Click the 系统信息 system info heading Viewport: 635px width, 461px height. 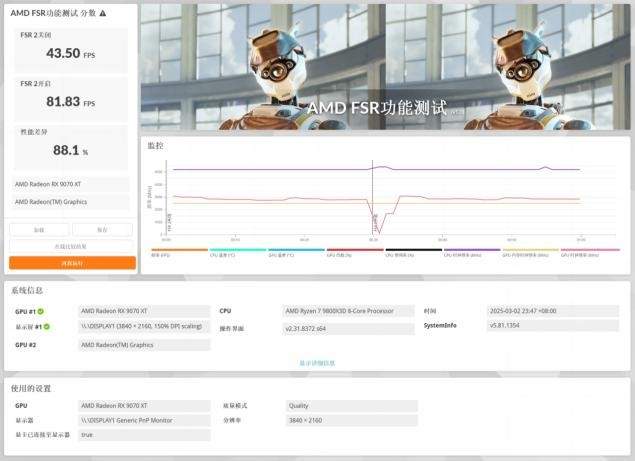(27, 290)
